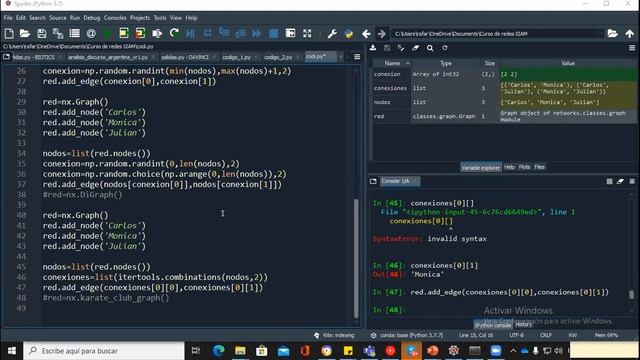Click the 'red' Graph object row
640x360 pixels.
(504, 116)
